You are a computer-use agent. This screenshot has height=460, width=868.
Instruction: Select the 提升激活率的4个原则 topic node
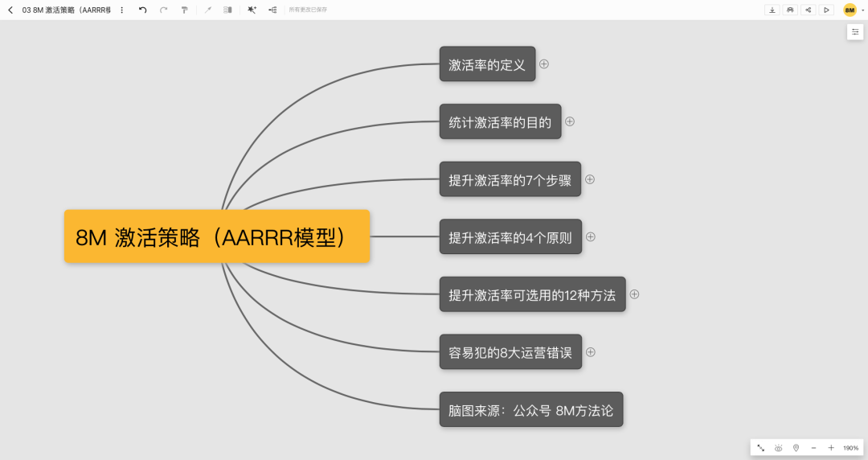click(x=510, y=236)
